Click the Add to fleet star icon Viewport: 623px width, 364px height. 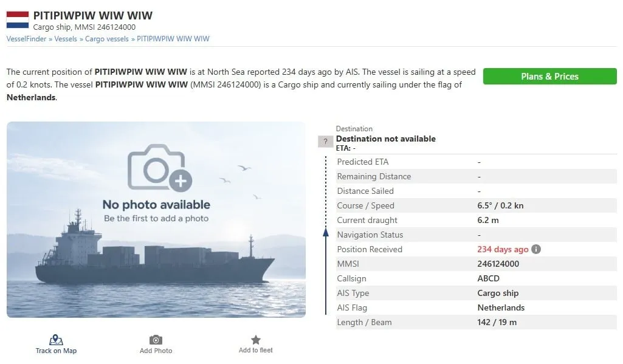[256, 340]
